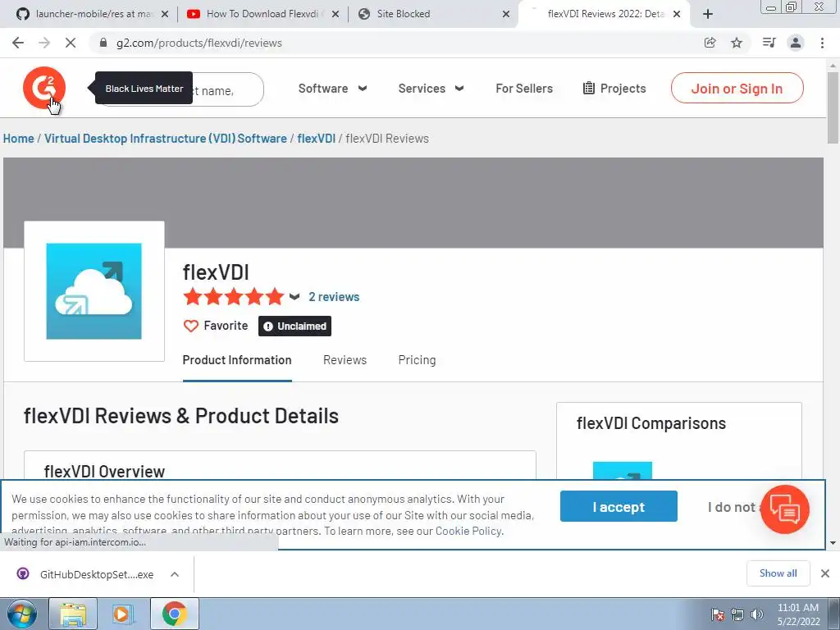
Task: Stop loading the page
Action: [71, 43]
